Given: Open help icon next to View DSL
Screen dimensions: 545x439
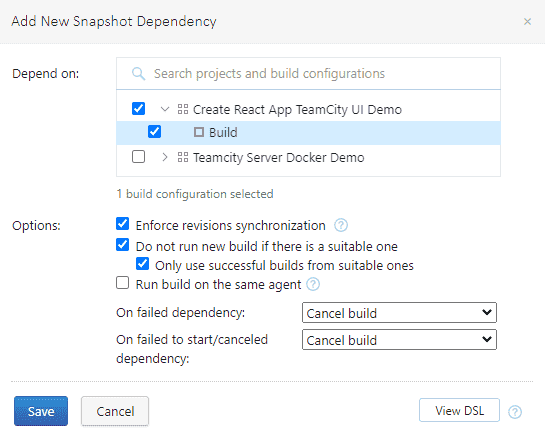Looking at the screenshot, I should coord(515,412).
